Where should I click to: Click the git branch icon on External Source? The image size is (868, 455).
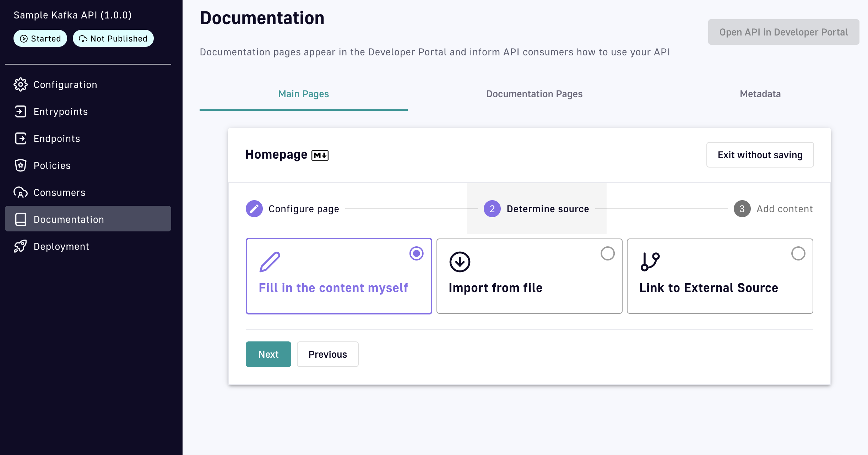pyautogui.click(x=650, y=262)
